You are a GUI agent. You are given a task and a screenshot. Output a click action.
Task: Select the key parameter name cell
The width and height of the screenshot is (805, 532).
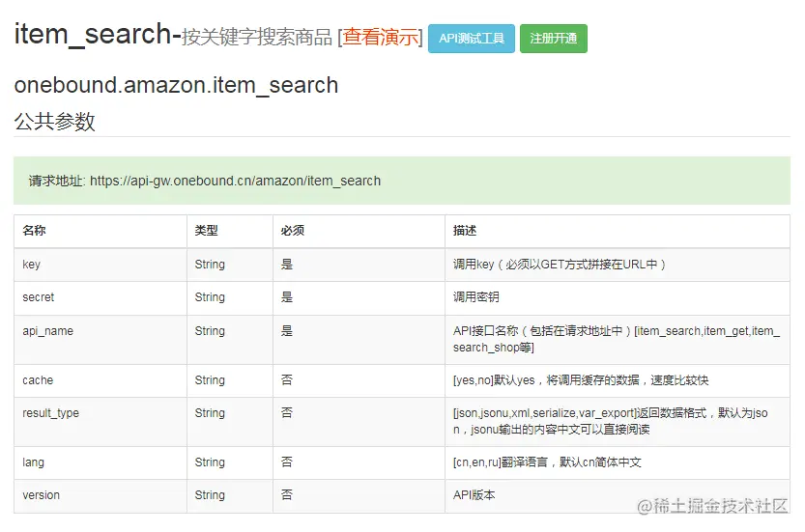pyautogui.click(x=32, y=265)
